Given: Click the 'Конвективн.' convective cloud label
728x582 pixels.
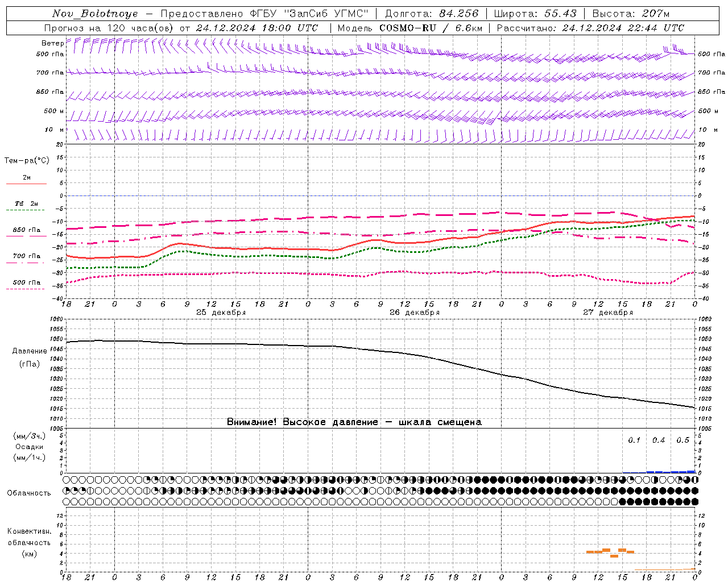Looking at the screenshot, I should 30,531.
